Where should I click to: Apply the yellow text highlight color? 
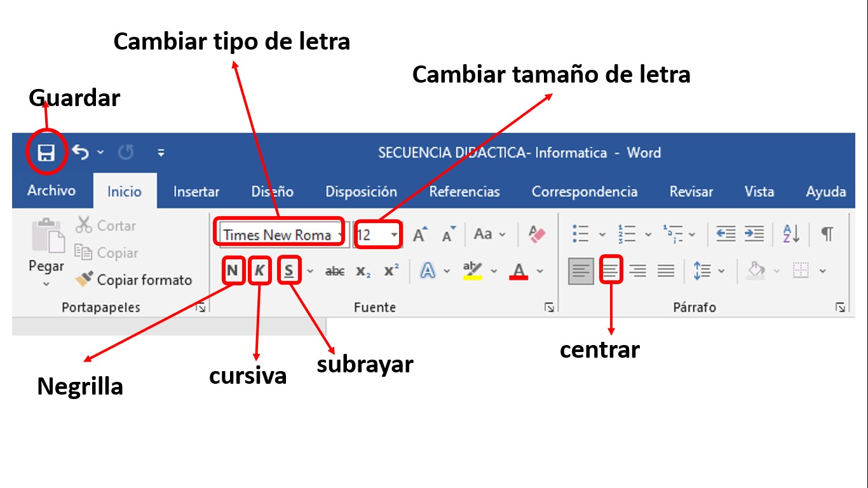473,271
